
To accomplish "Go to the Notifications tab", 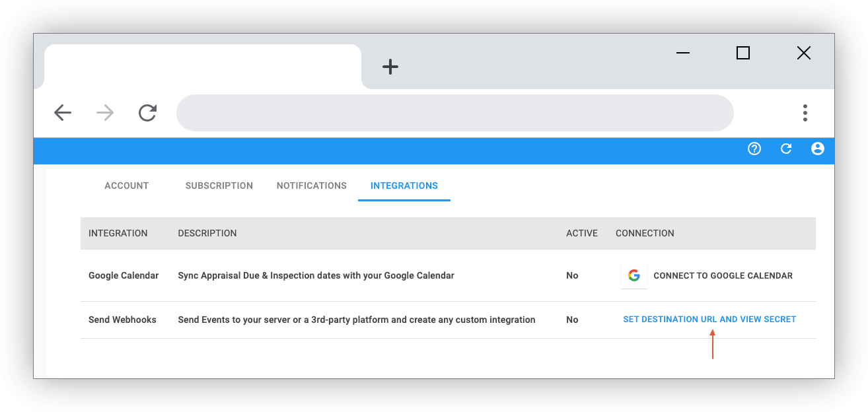I will (x=312, y=186).
